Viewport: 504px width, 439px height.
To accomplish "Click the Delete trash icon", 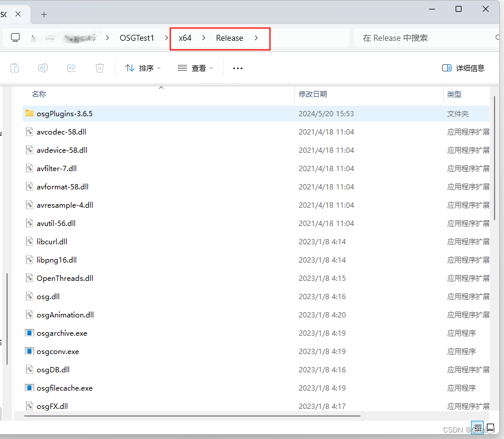I will [99, 68].
